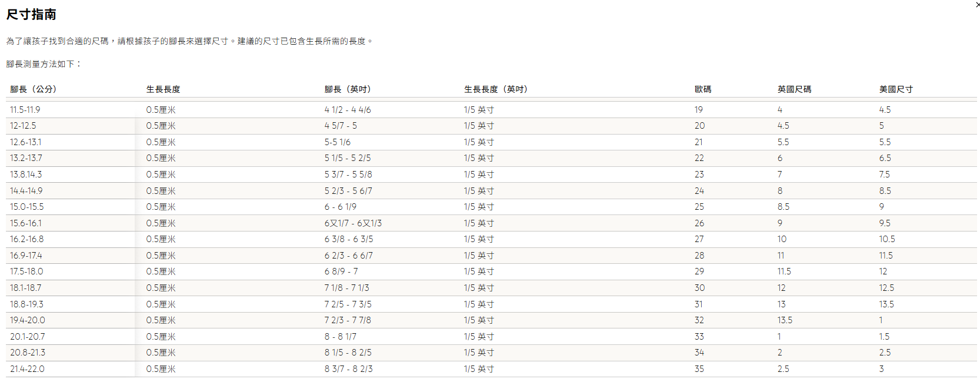Image resolution: width=980 pixels, height=379 pixels.
Task: Select foot length cell 15.6-16.1
Action: pos(26,223)
